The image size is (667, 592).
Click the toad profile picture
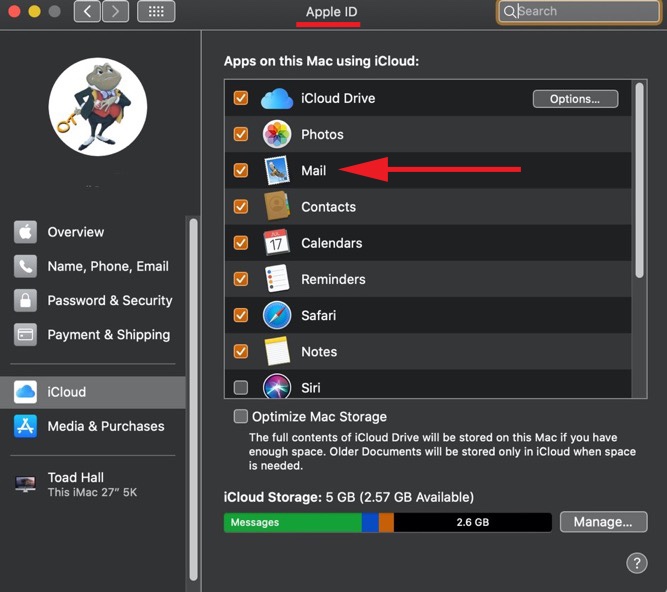click(98, 107)
